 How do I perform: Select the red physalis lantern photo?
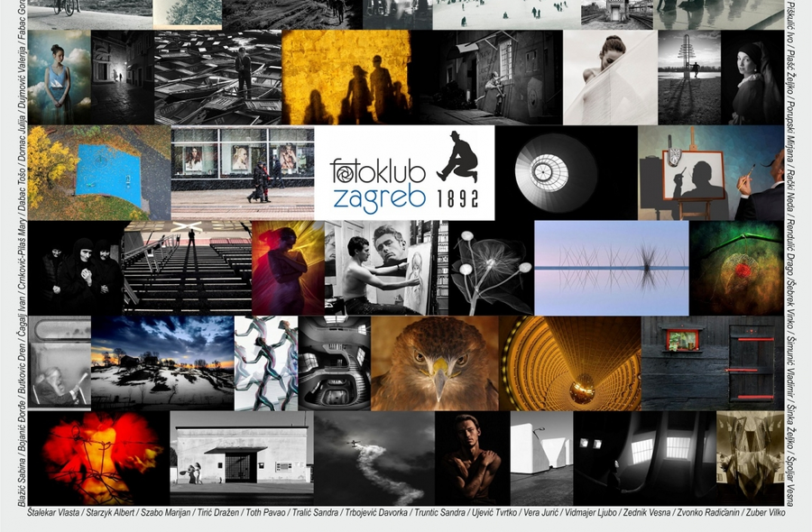[x=737, y=268]
